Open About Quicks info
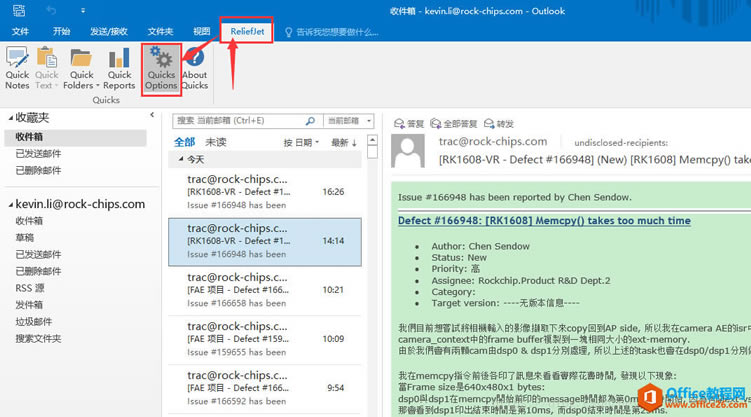Viewport: 751px width, 417px height. (x=194, y=68)
